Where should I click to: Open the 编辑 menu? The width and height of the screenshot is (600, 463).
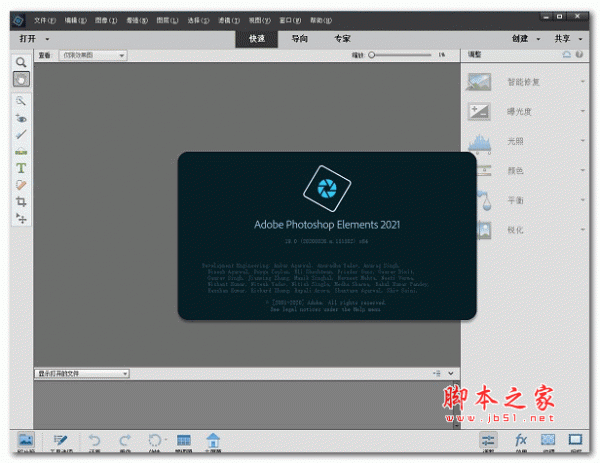pyautogui.click(x=75, y=20)
